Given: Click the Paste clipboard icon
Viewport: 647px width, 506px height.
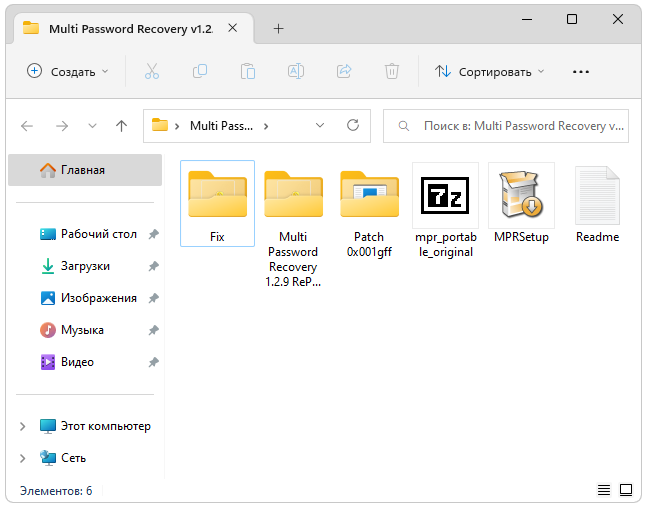Looking at the screenshot, I should (248, 71).
